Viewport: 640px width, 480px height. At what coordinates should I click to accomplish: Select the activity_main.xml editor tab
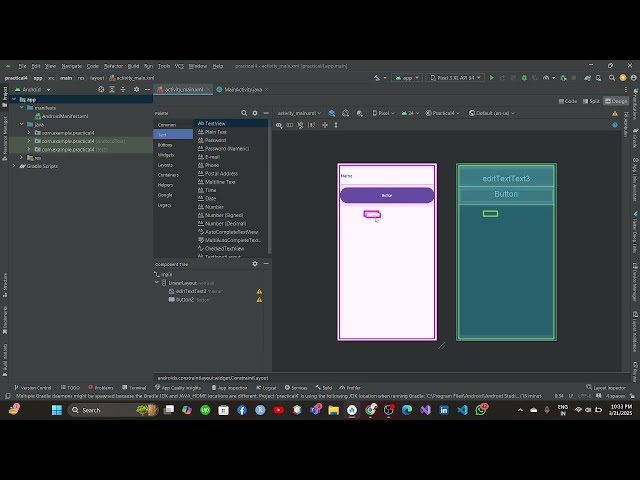(183, 89)
